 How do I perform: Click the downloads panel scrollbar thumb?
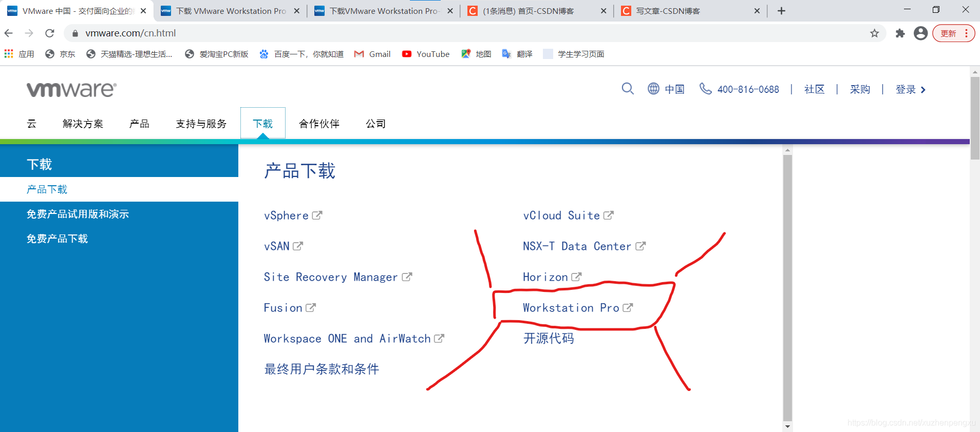point(787,287)
